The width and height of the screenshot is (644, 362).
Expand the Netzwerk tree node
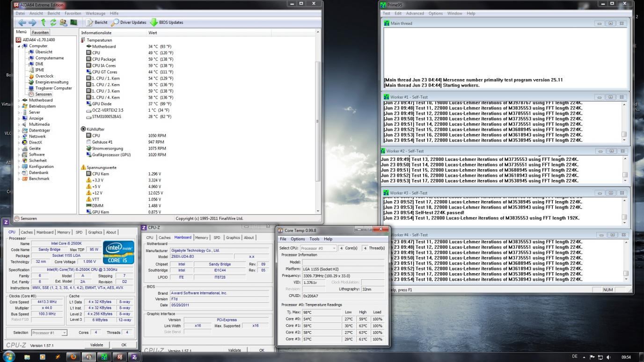point(19,137)
